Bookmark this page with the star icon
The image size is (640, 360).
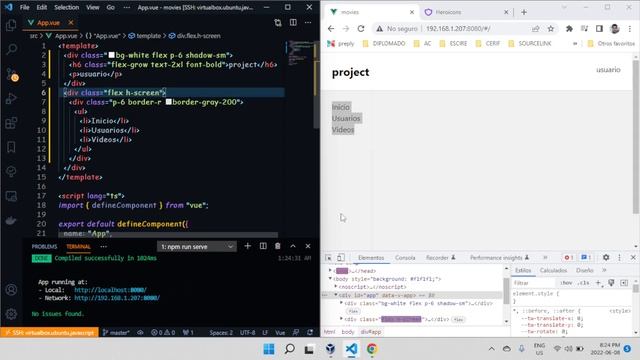pos(551,29)
